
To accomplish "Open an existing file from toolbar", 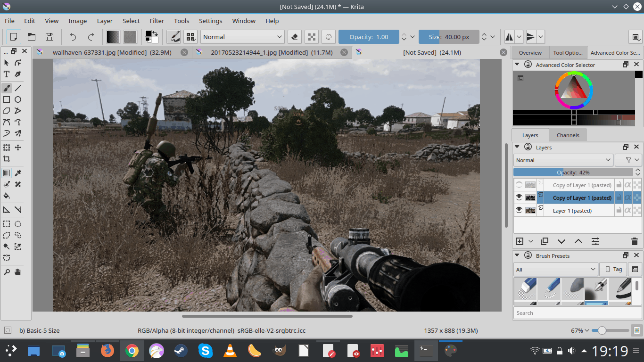I will coord(32,37).
